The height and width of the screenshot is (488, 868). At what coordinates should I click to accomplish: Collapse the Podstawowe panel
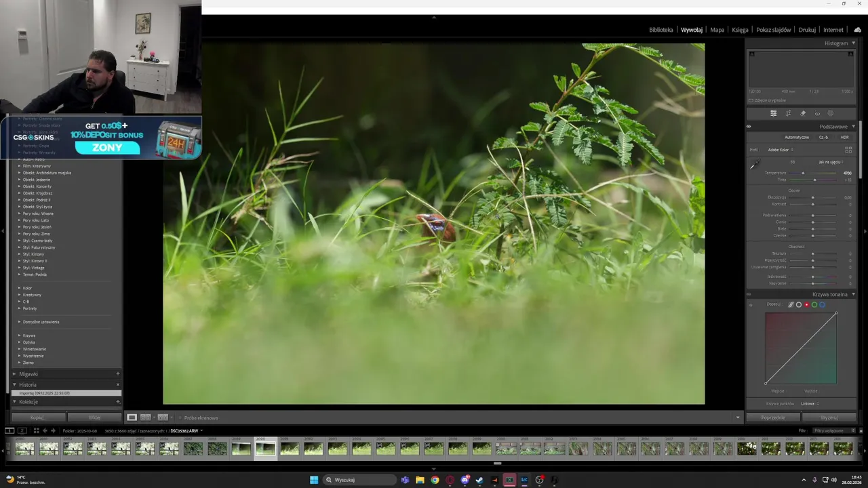853,127
